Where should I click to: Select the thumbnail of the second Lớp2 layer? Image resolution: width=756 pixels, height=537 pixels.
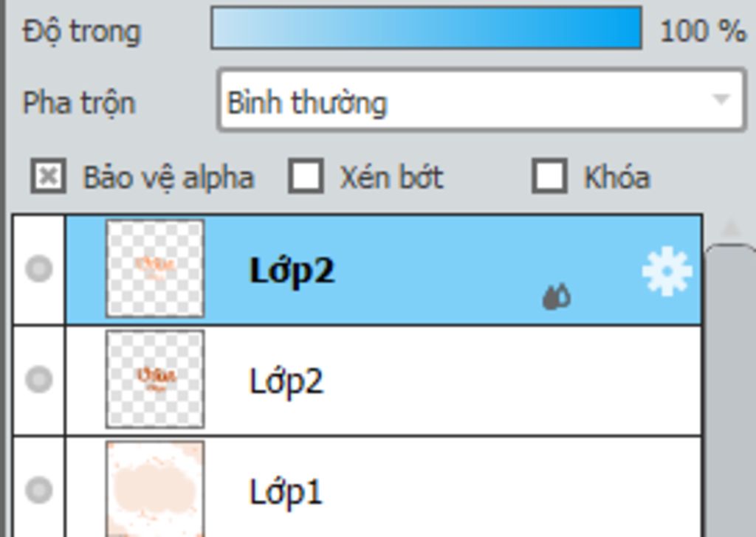coord(155,379)
